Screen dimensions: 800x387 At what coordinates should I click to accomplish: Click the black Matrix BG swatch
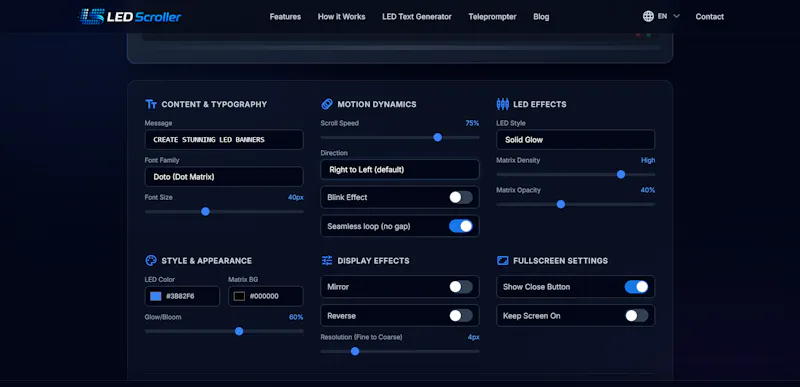point(239,296)
